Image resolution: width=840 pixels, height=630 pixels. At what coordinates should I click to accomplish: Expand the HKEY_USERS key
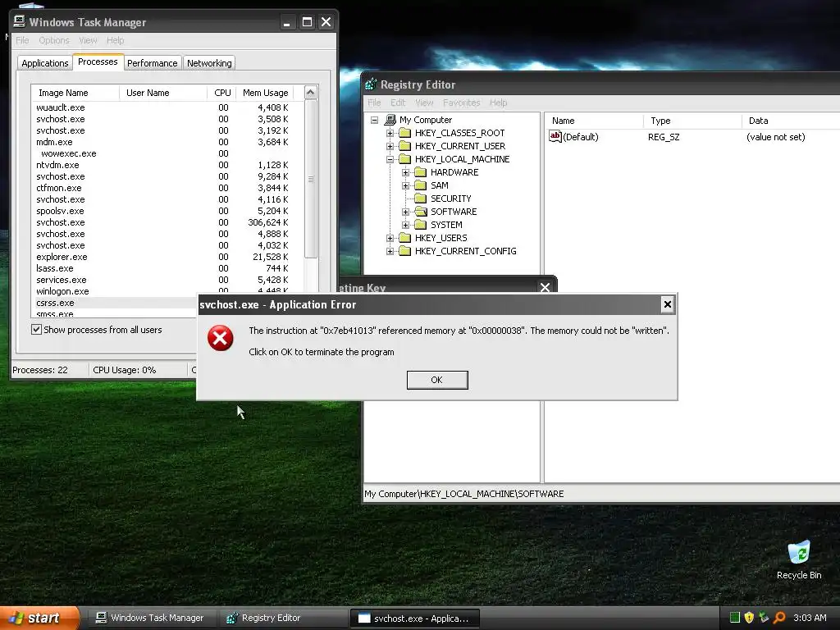(390, 238)
